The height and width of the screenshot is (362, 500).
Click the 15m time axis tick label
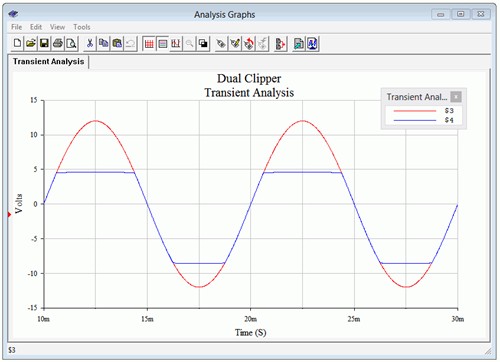147,319
